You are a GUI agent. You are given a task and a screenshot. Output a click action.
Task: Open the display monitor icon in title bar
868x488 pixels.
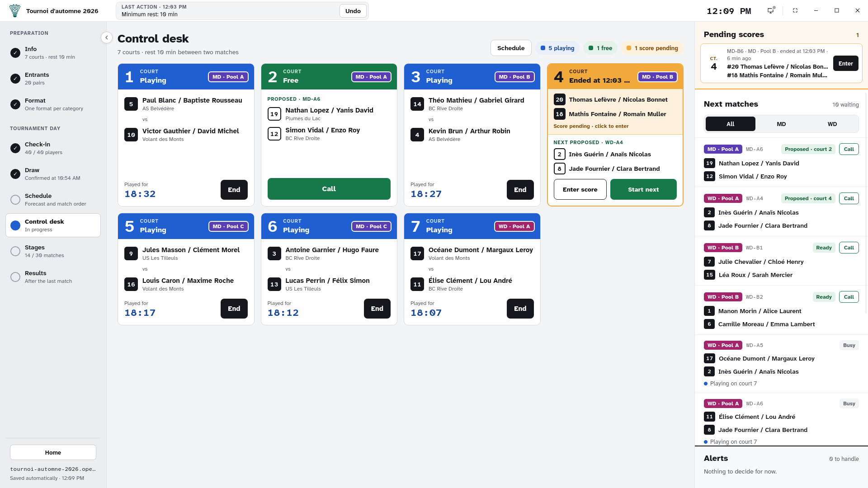771,10
